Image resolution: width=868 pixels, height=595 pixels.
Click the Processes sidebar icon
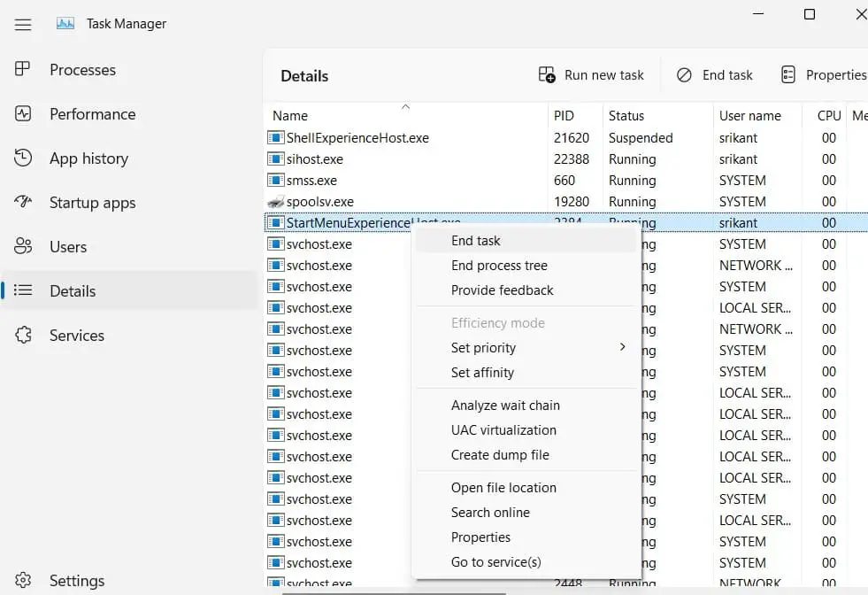pos(23,70)
